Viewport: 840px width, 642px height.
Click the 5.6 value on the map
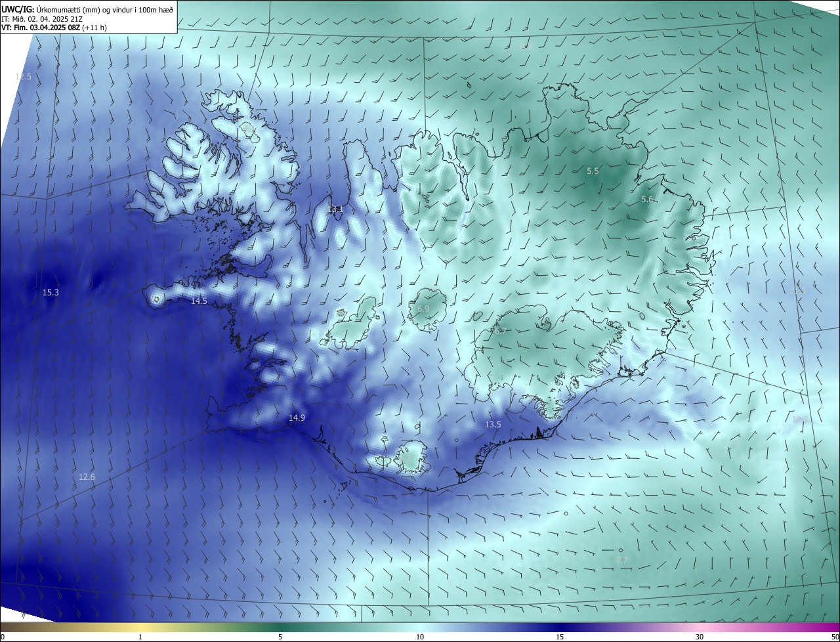point(647,199)
